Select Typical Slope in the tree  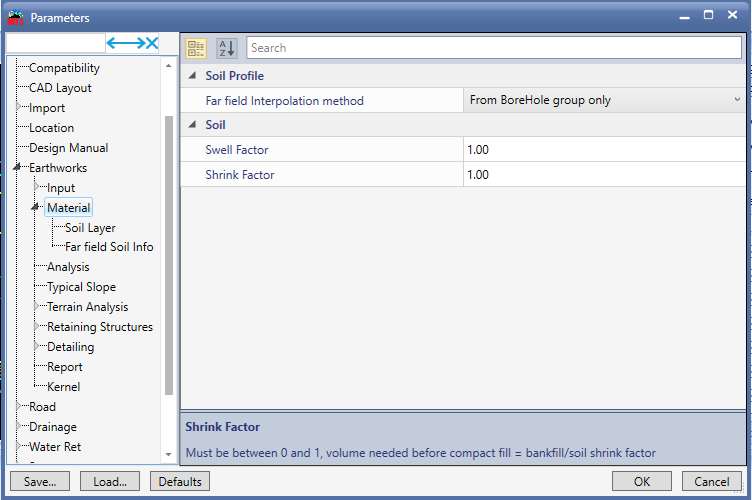82,287
